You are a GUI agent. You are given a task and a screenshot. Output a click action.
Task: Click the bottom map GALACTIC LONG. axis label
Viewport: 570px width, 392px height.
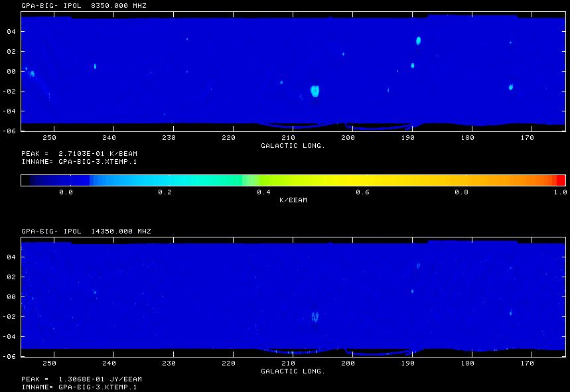point(293,371)
